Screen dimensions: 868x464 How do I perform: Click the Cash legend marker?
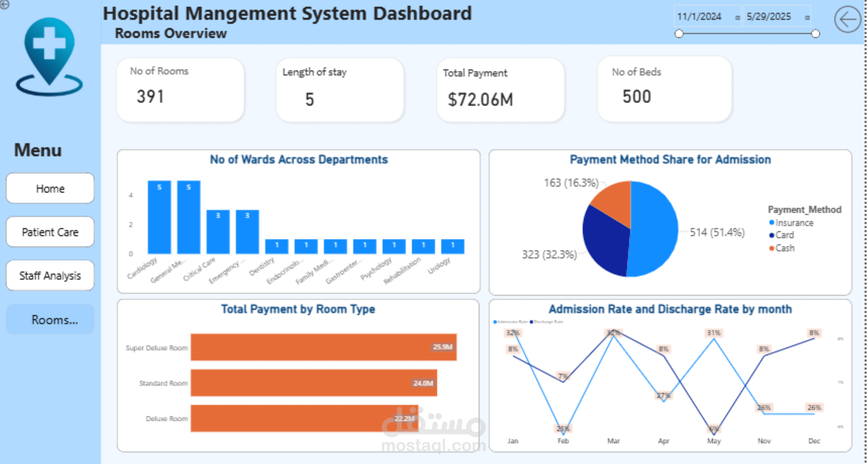coord(772,248)
